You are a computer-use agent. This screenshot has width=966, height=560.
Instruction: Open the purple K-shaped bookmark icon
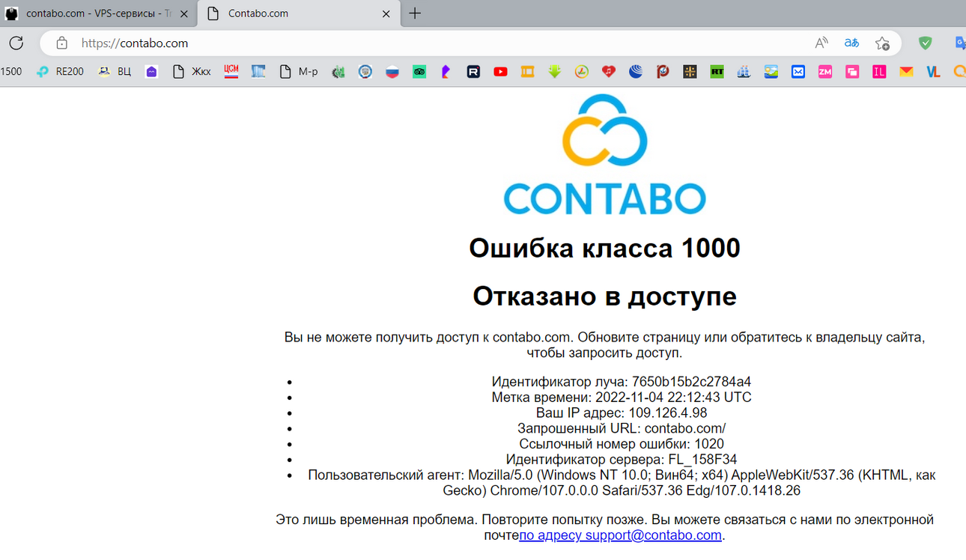point(446,72)
